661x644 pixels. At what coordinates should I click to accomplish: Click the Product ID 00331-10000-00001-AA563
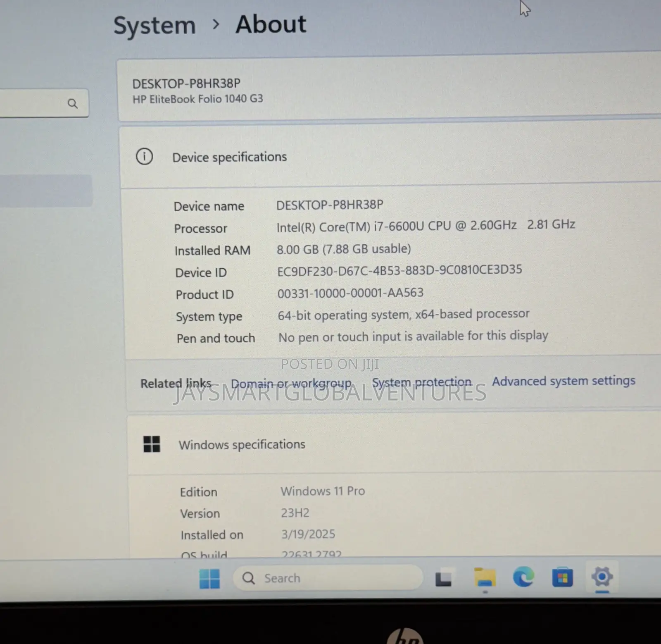click(x=350, y=293)
